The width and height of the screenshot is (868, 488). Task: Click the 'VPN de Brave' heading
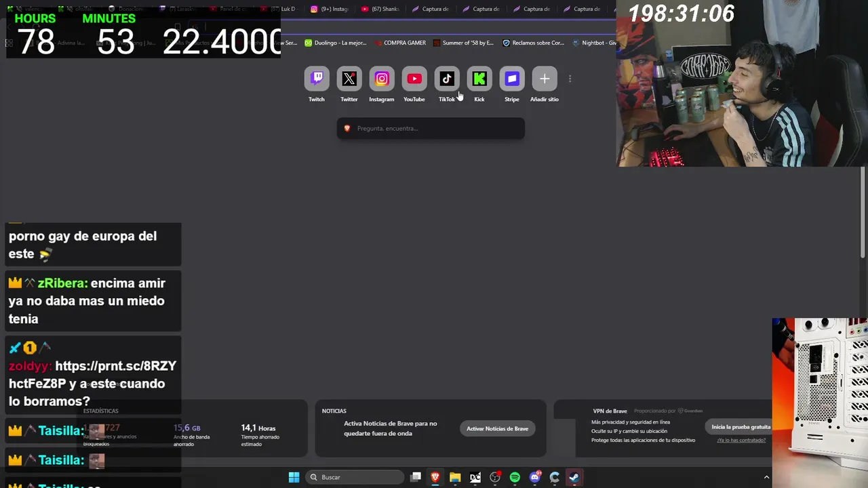(610, 411)
